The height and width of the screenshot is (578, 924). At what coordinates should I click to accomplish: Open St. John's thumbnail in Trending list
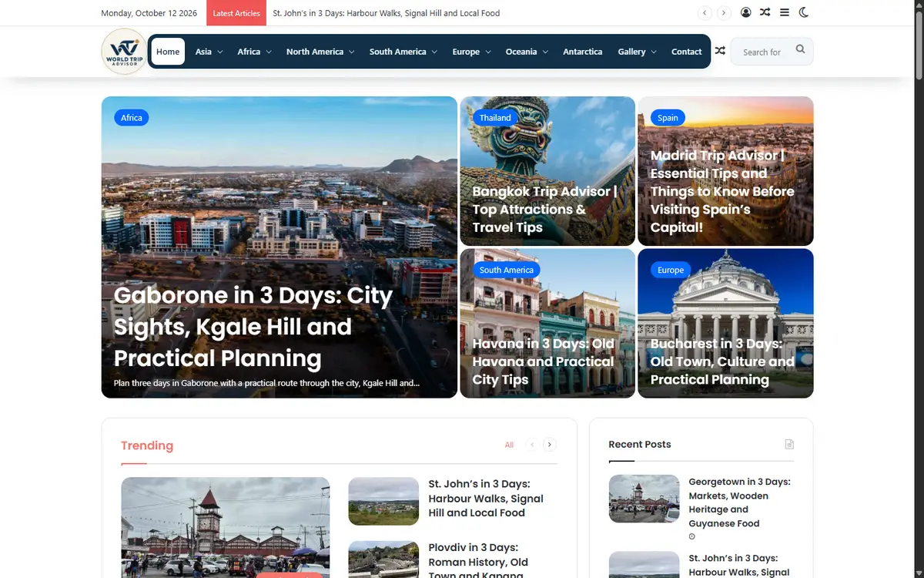(x=383, y=501)
